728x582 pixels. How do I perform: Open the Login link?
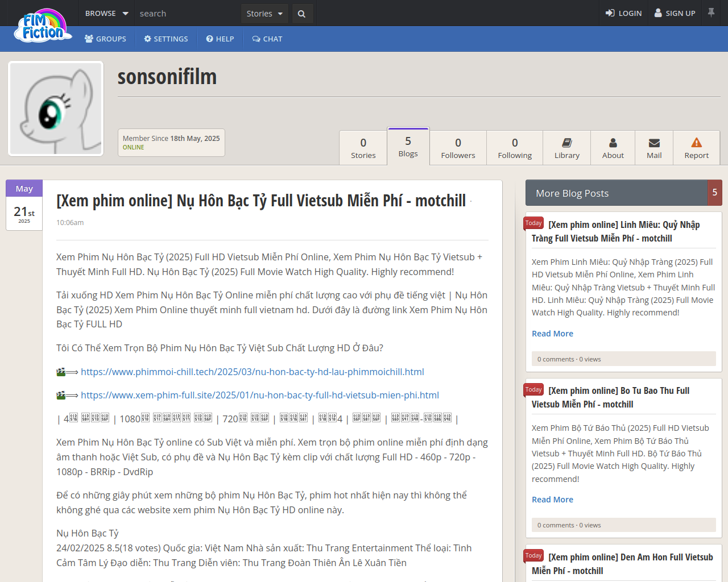tap(623, 13)
